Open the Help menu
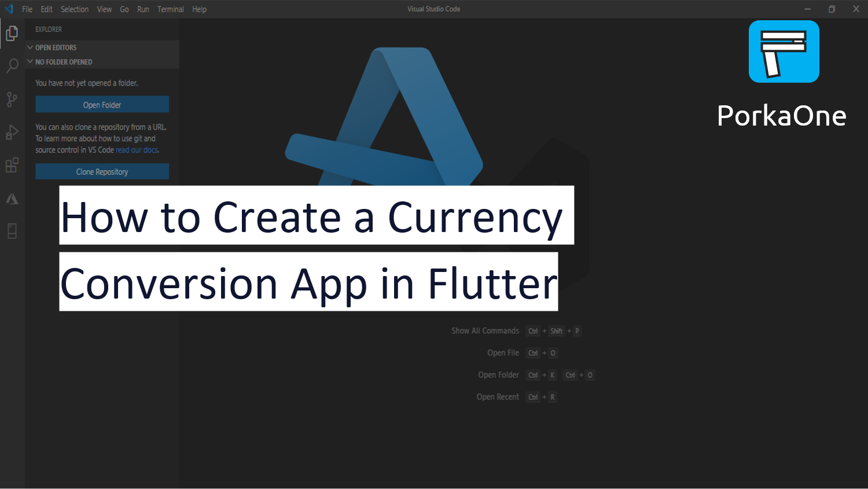 (x=200, y=9)
